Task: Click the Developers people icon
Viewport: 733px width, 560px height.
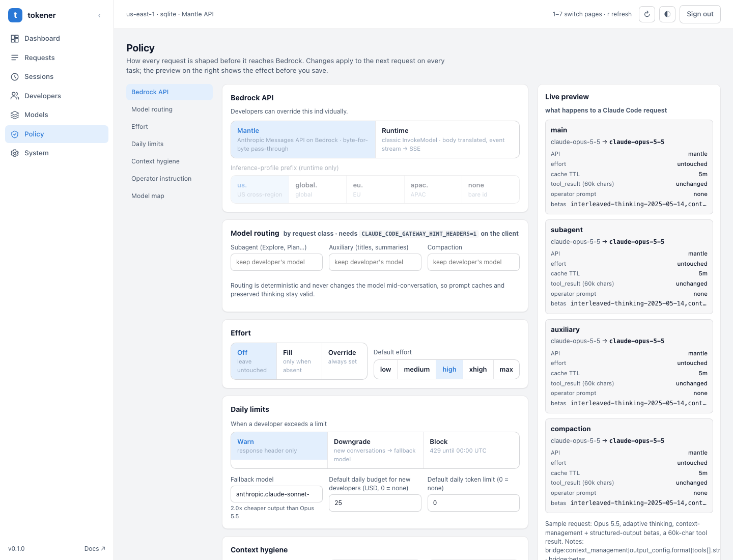Action: point(15,96)
